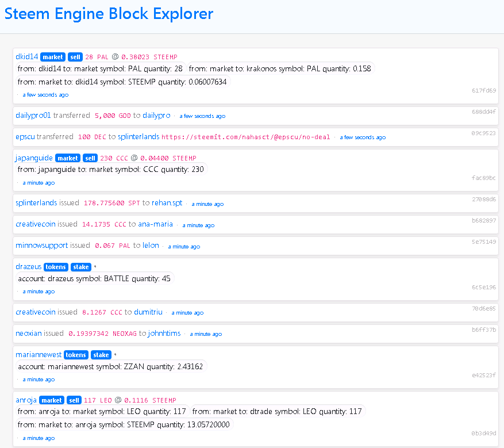
Task: Open creativecoin link in dumitriu row
Action: pyautogui.click(x=36, y=312)
